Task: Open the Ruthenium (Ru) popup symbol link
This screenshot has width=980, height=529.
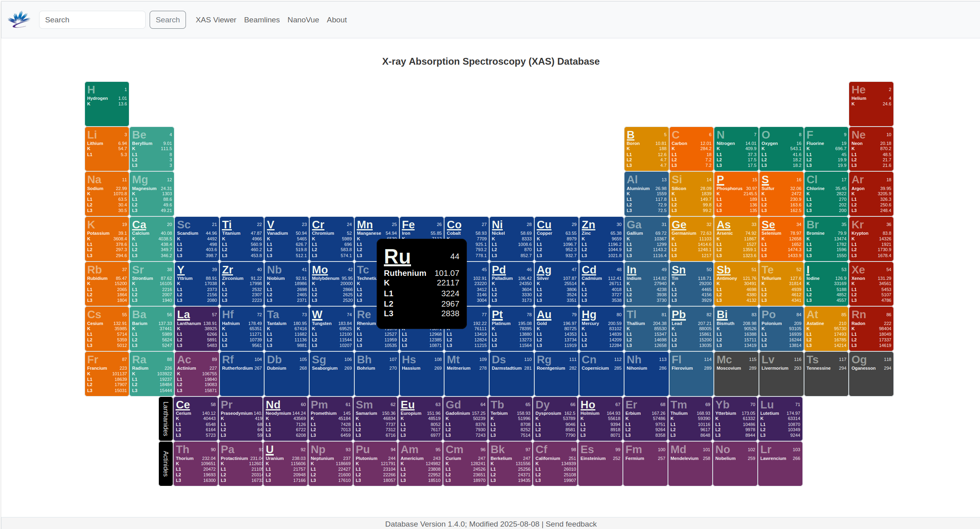Action: point(397,257)
